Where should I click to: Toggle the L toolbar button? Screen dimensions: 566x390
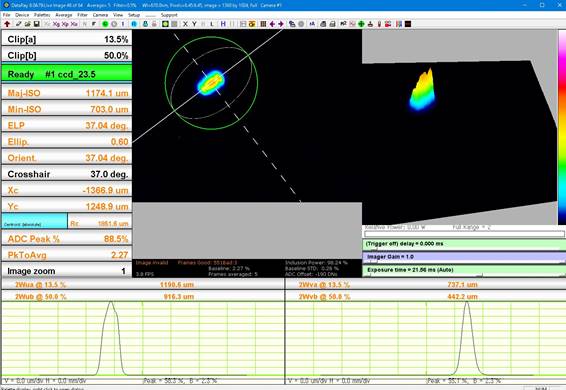point(212,24)
